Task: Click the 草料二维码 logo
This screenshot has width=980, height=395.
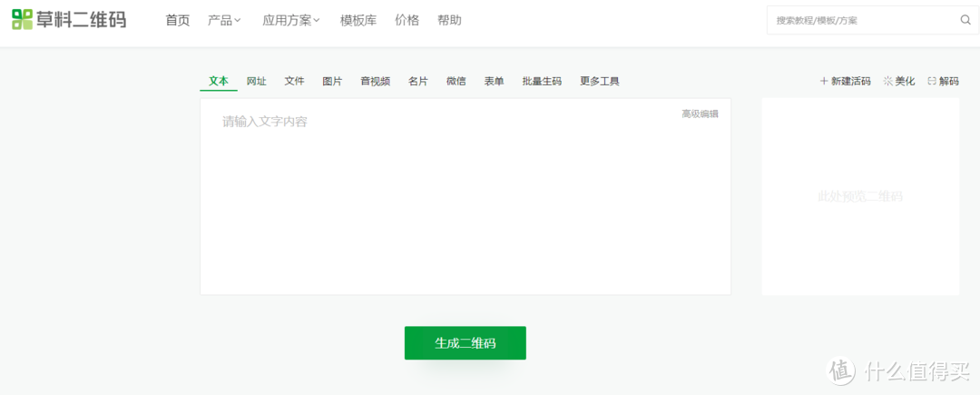Action: coord(69,20)
